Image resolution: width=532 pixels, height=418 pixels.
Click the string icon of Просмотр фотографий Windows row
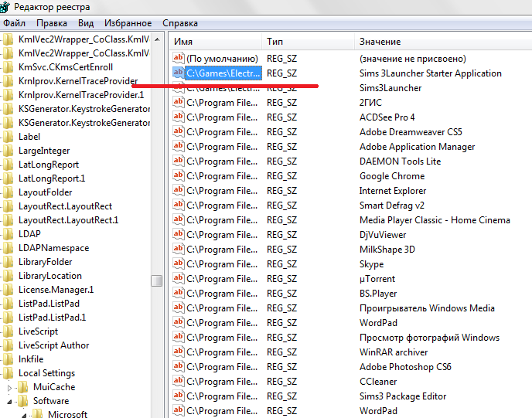pos(178,338)
